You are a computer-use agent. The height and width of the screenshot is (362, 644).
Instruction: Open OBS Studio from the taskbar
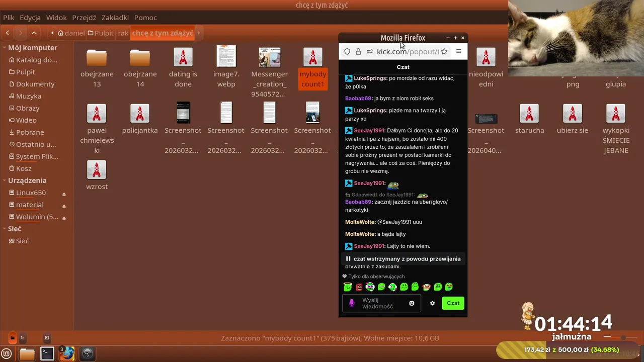tap(87, 354)
